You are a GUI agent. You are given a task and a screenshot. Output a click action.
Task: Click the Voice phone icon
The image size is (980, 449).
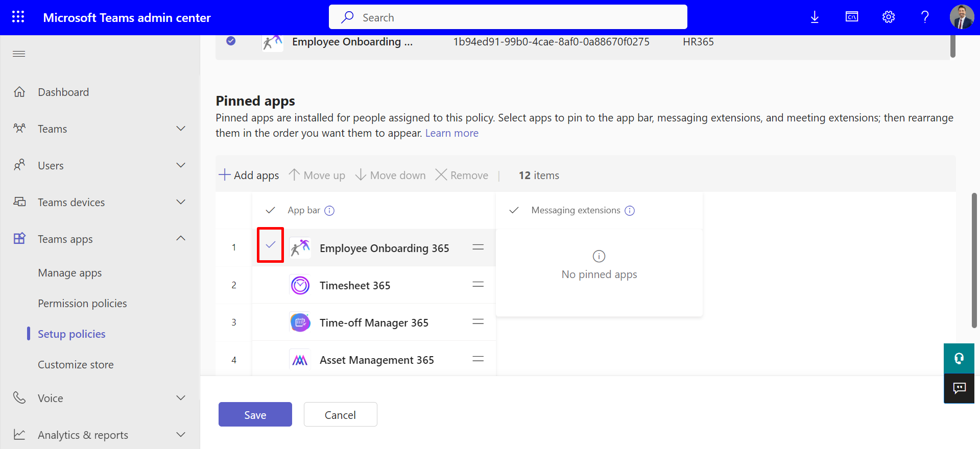click(19, 398)
